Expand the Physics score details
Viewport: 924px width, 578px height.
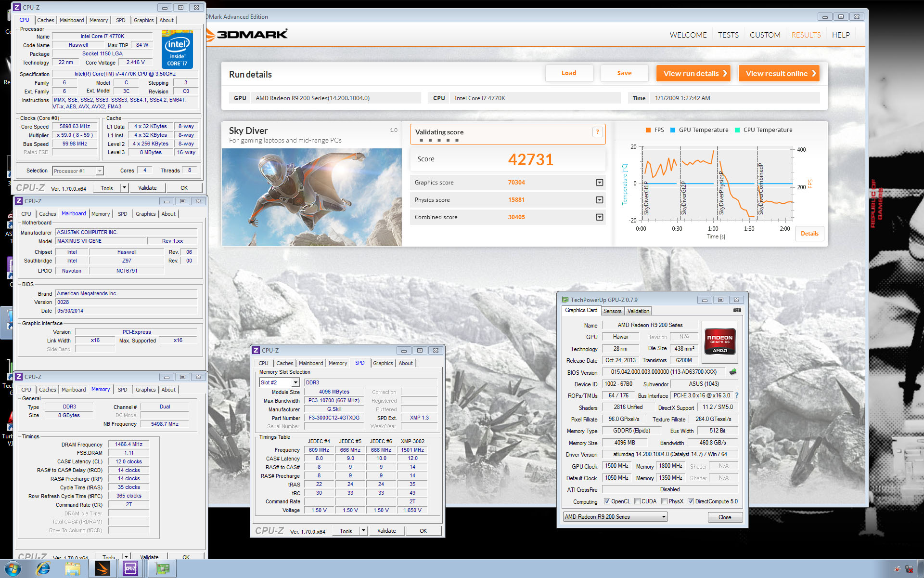click(x=600, y=200)
